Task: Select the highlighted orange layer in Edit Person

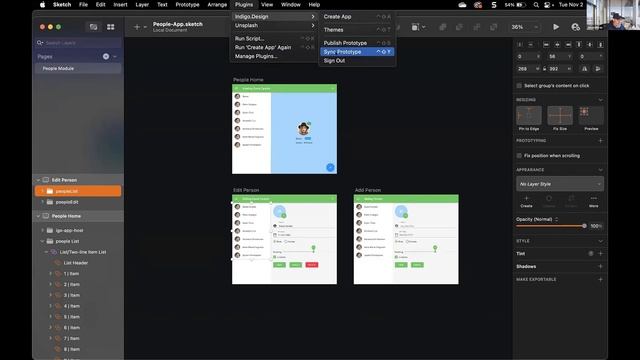Action: pos(78,191)
